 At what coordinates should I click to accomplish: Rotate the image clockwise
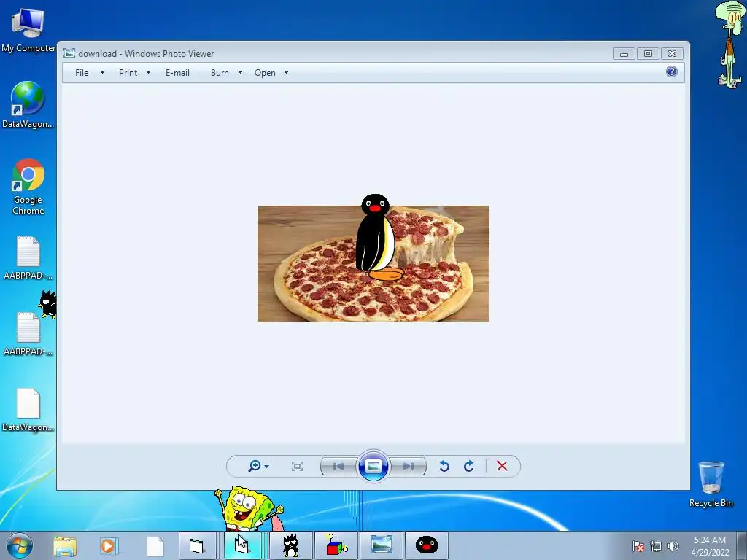(x=469, y=466)
